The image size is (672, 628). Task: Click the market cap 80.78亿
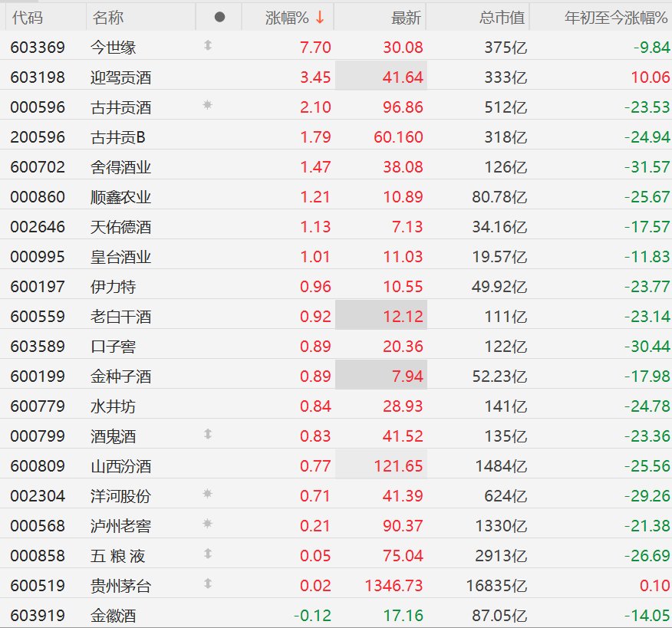click(499, 196)
